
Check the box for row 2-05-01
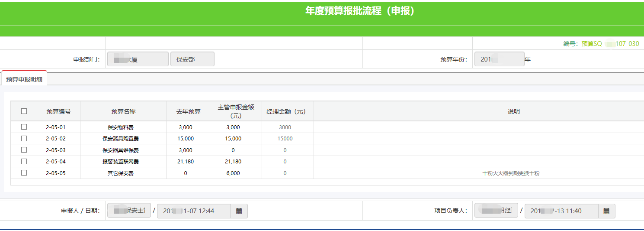pos(24,127)
